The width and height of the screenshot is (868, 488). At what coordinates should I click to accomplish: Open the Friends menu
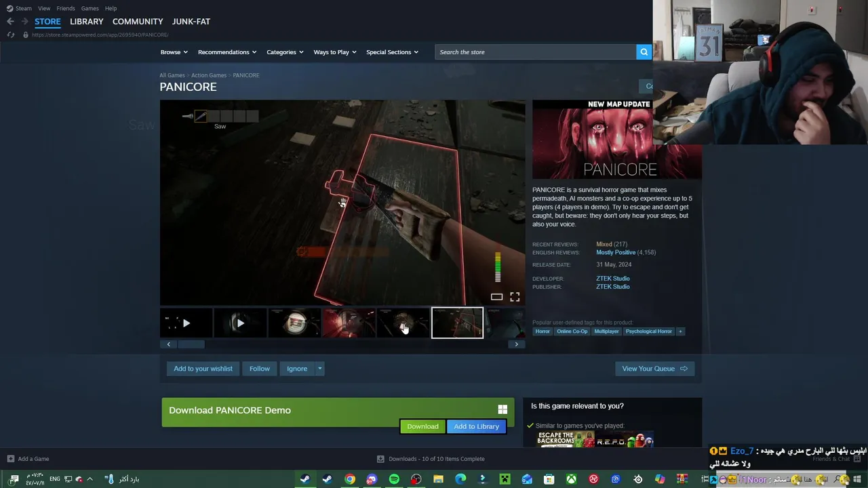[66, 8]
